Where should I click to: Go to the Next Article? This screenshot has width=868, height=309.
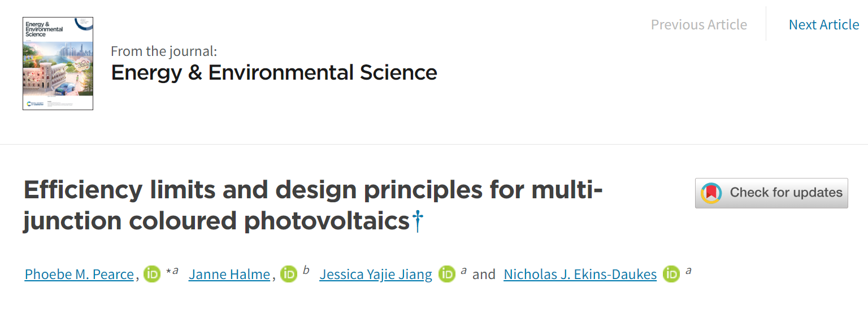pos(824,24)
